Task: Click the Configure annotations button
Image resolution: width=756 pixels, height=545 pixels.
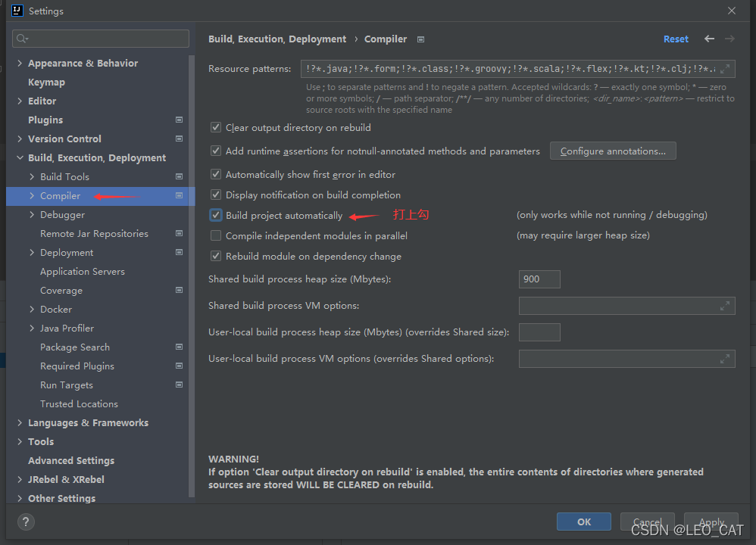Action: tap(613, 151)
